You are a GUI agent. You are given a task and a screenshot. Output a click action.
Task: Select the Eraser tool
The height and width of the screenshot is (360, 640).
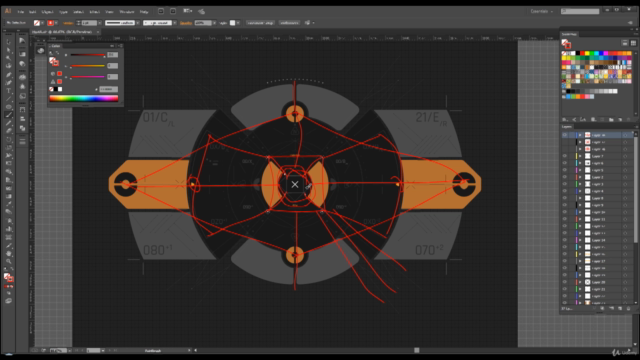(x=9, y=131)
